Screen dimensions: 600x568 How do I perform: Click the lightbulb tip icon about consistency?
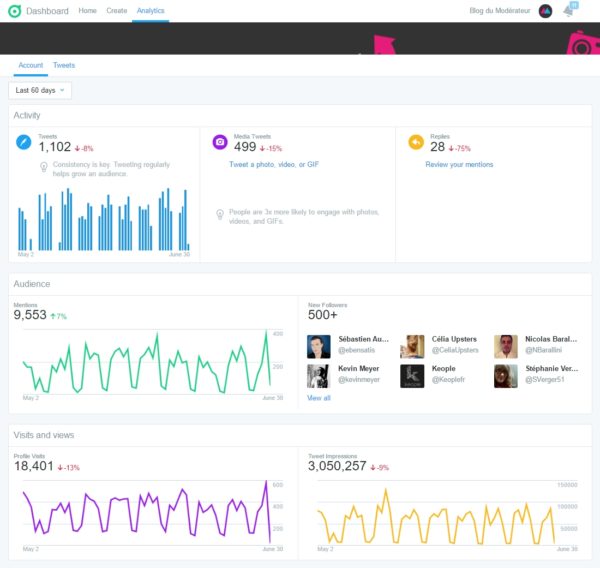tap(43, 167)
